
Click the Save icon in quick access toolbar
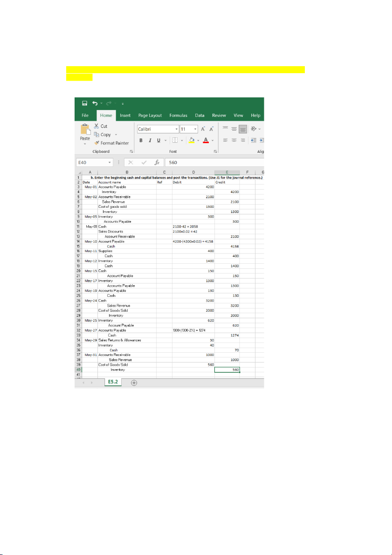click(85, 103)
